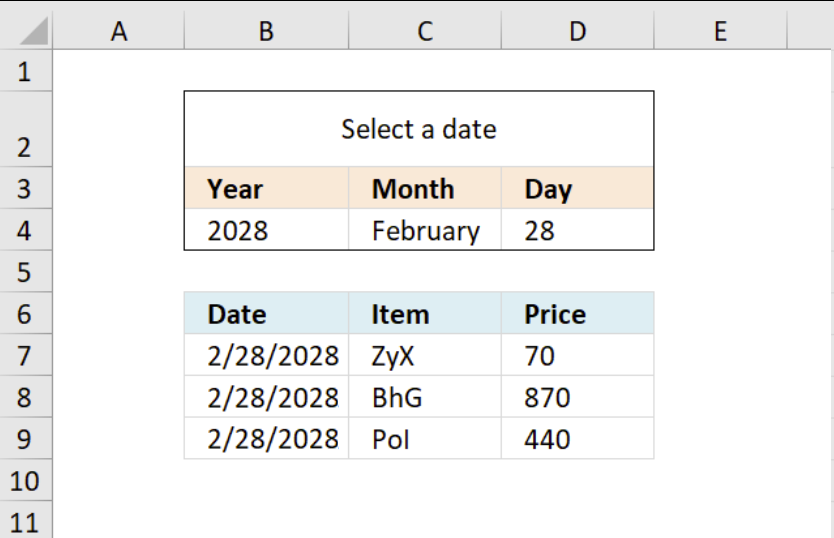The width and height of the screenshot is (834, 538).
Task: Select the Price header cell
Action: tap(578, 313)
